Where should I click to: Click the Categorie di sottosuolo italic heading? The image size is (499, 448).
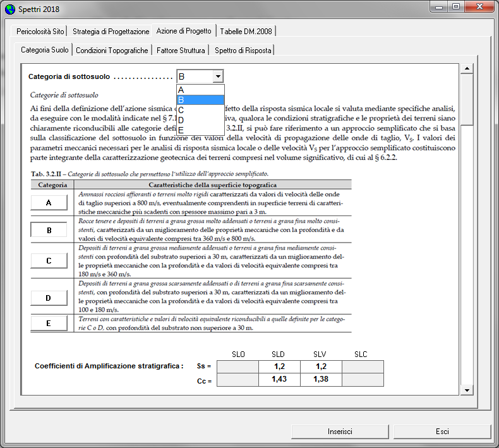click(x=64, y=95)
